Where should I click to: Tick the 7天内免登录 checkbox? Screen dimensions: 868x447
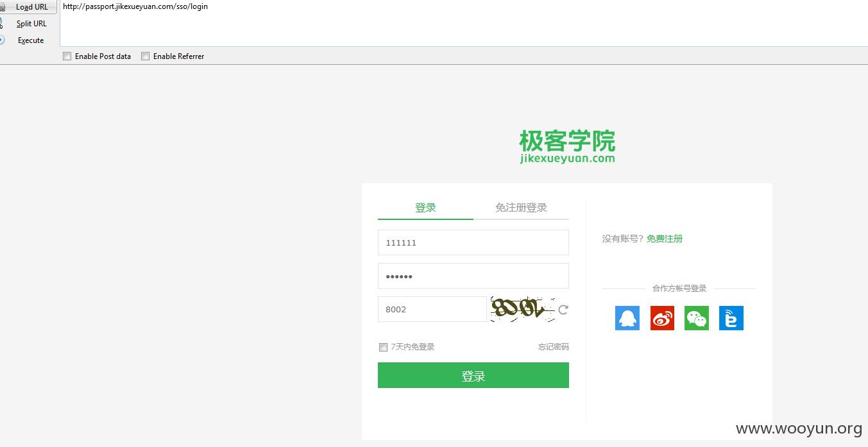[x=383, y=347]
